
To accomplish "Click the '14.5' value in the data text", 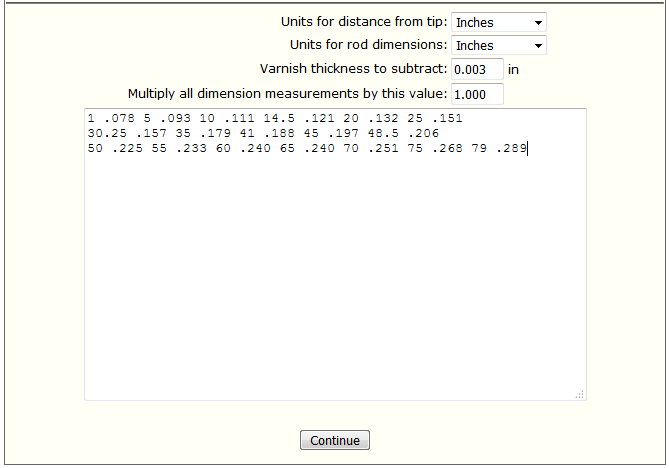I will [x=279, y=118].
